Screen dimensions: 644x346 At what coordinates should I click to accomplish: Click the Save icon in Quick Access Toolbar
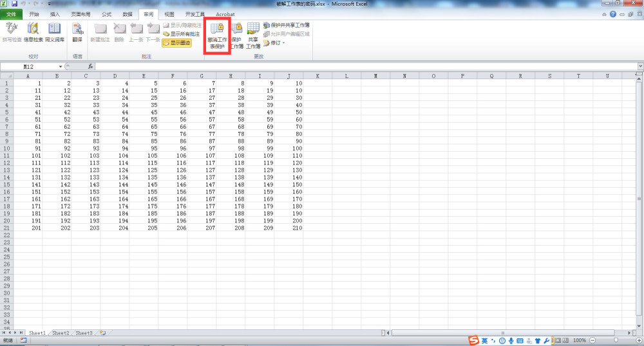[x=14, y=4]
